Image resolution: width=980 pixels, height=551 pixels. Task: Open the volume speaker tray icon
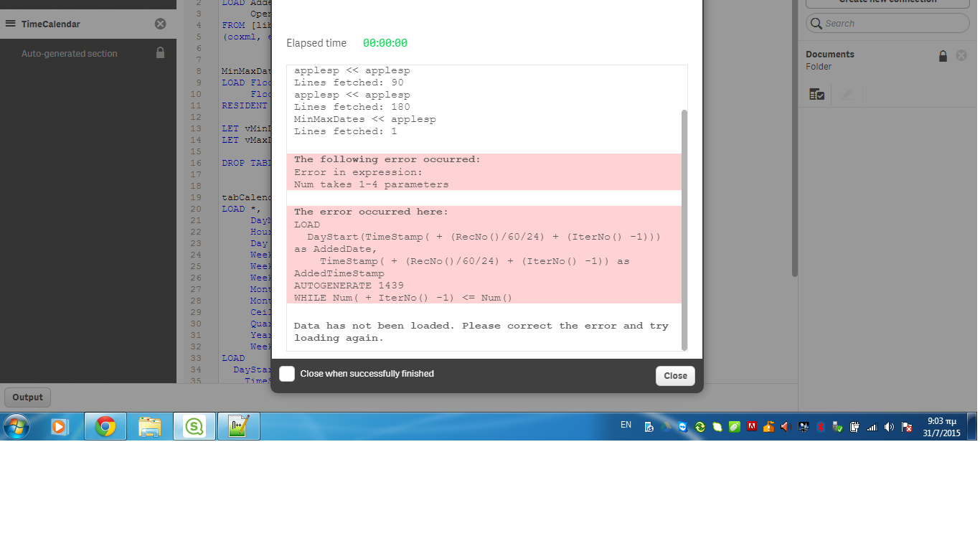pyautogui.click(x=889, y=426)
